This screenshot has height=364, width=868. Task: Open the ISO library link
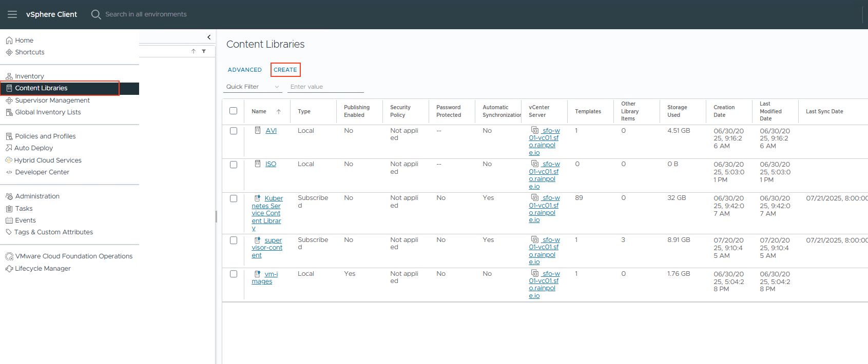[x=271, y=164]
